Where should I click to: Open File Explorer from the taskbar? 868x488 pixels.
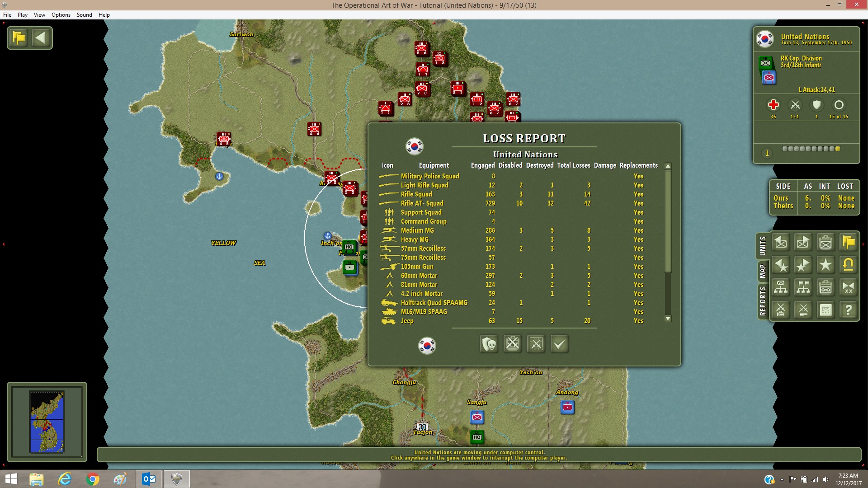(x=37, y=479)
